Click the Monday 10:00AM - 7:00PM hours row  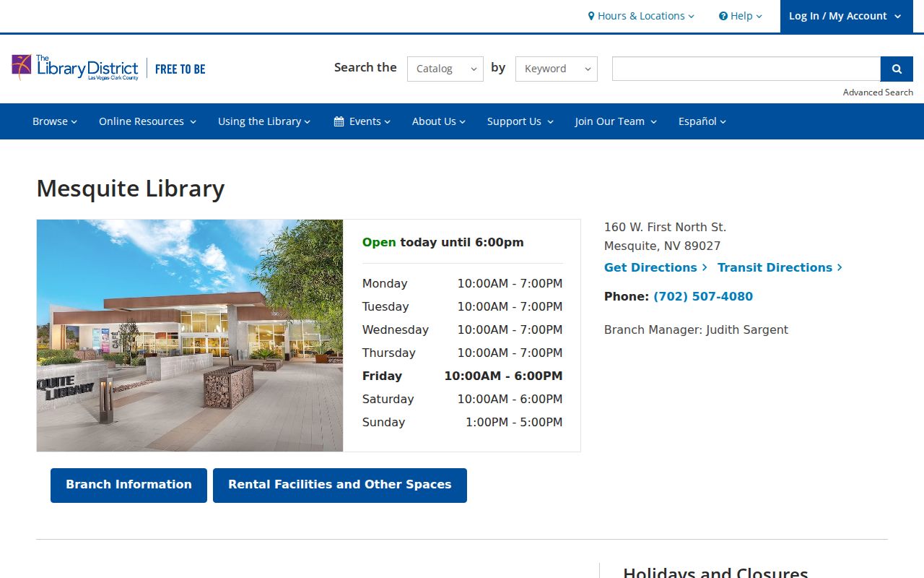click(462, 283)
